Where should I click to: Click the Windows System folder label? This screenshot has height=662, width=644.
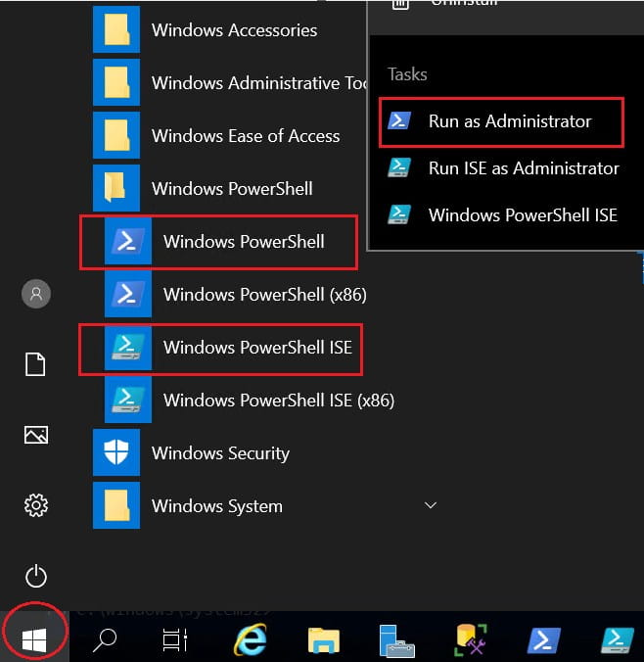pyautogui.click(x=217, y=505)
